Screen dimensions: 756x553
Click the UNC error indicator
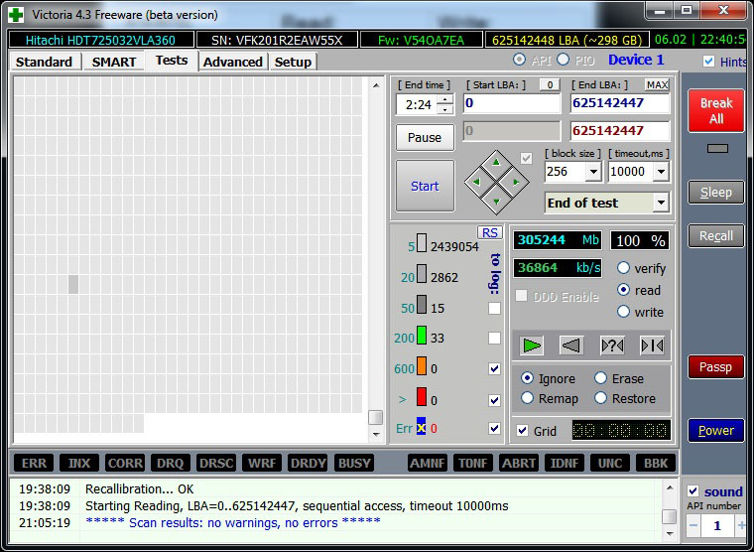tap(610, 464)
